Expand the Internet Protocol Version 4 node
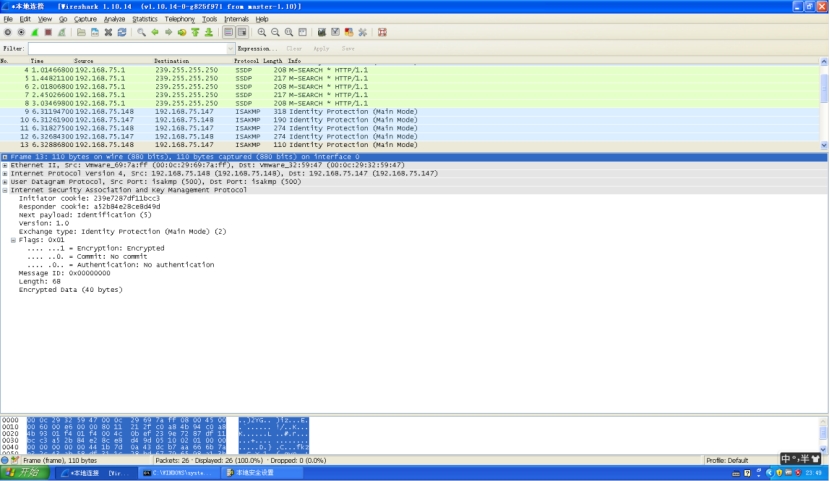This screenshot has width=830, height=481. [x=5, y=173]
